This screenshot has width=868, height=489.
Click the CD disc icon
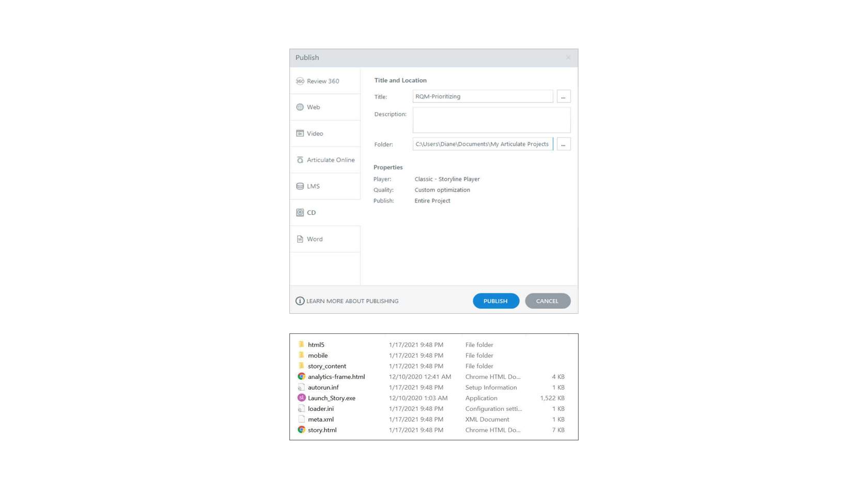pos(300,212)
